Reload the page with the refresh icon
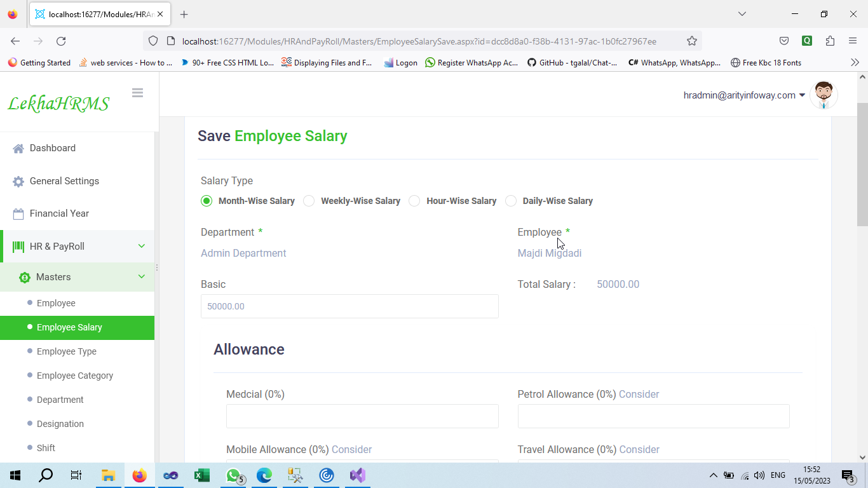This screenshot has height=488, width=868. 61,41
